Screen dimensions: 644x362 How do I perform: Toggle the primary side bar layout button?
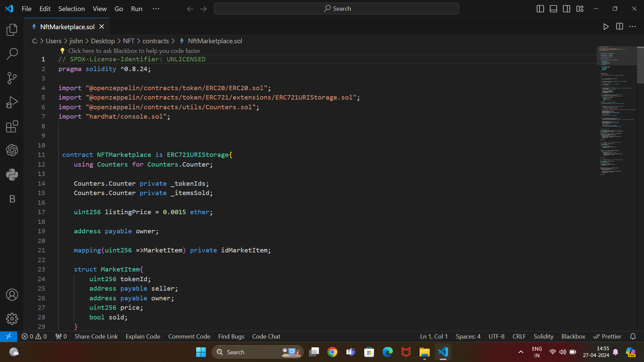tap(540, 9)
